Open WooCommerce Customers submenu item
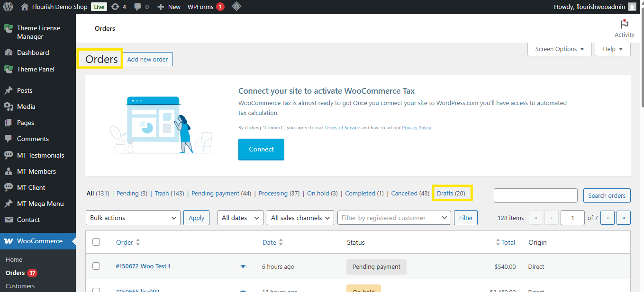This screenshot has width=644, height=292. pyautogui.click(x=20, y=286)
